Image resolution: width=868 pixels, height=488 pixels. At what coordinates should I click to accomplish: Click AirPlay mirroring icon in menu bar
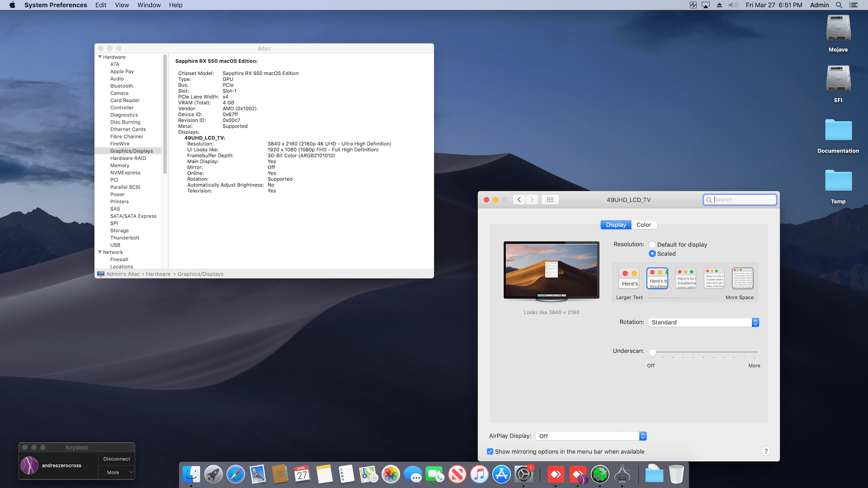pos(706,5)
